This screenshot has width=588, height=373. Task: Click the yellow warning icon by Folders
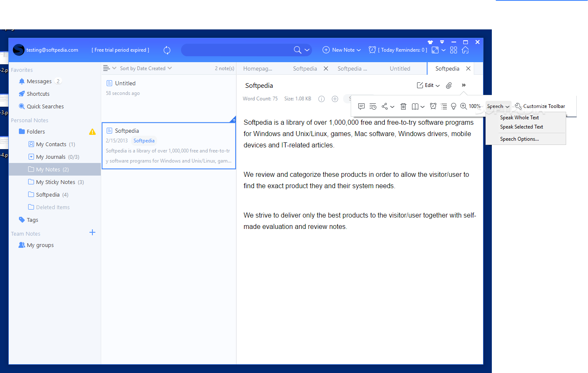(x=92, y=132)
